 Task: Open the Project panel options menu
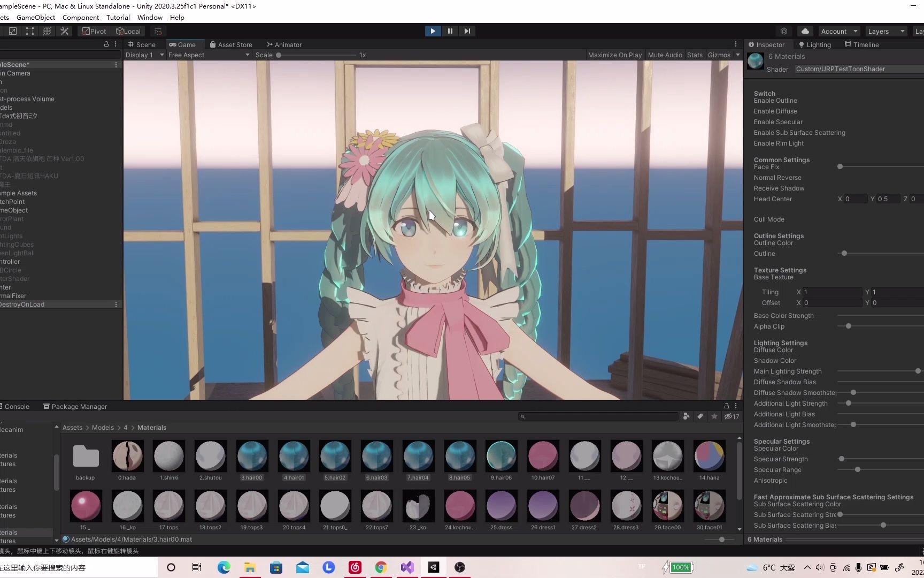tap(736, 406)
